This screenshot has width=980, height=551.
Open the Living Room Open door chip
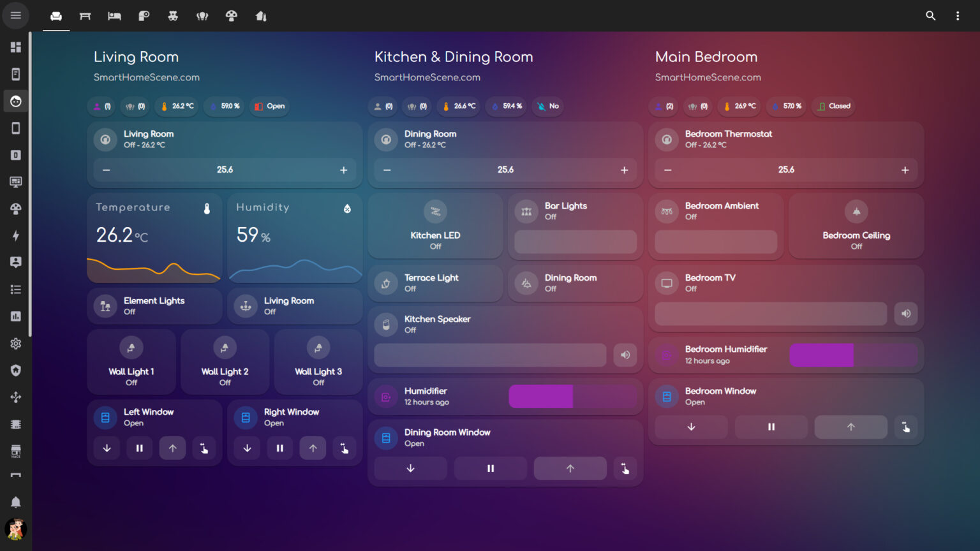[270, 107]
